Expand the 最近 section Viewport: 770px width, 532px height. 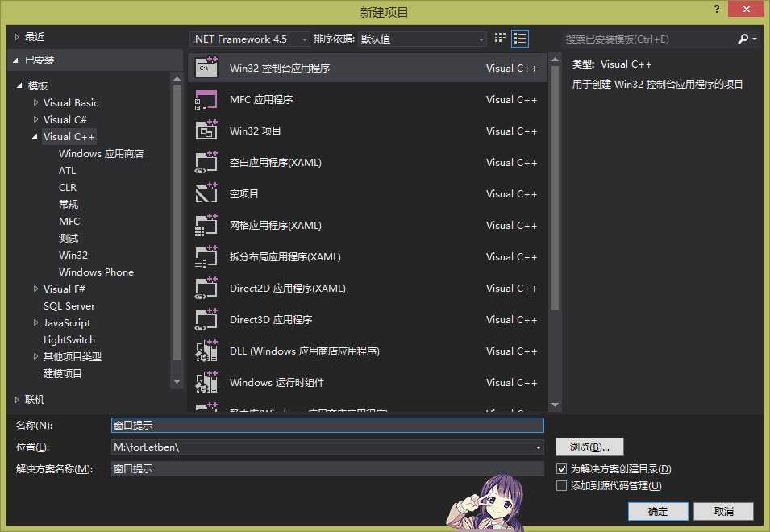click(x=16, y=37)
